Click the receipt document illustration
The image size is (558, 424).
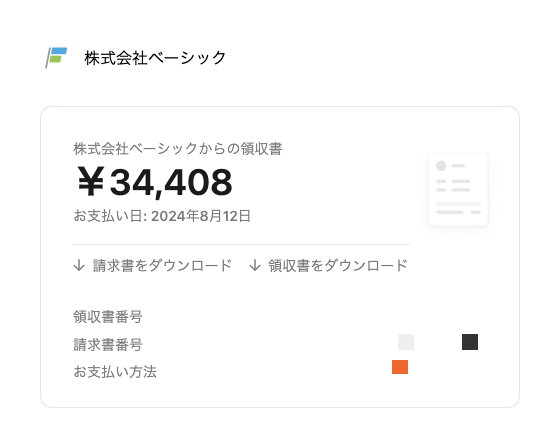point(458,189)
